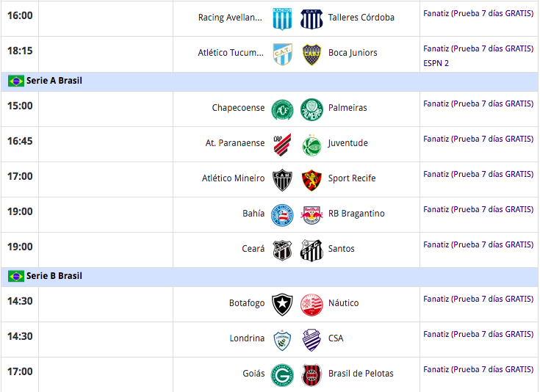540x392 pixels.
Task: Click the ESPN 2 channel link
Action: pyautogui.click(x=436, y=63)
